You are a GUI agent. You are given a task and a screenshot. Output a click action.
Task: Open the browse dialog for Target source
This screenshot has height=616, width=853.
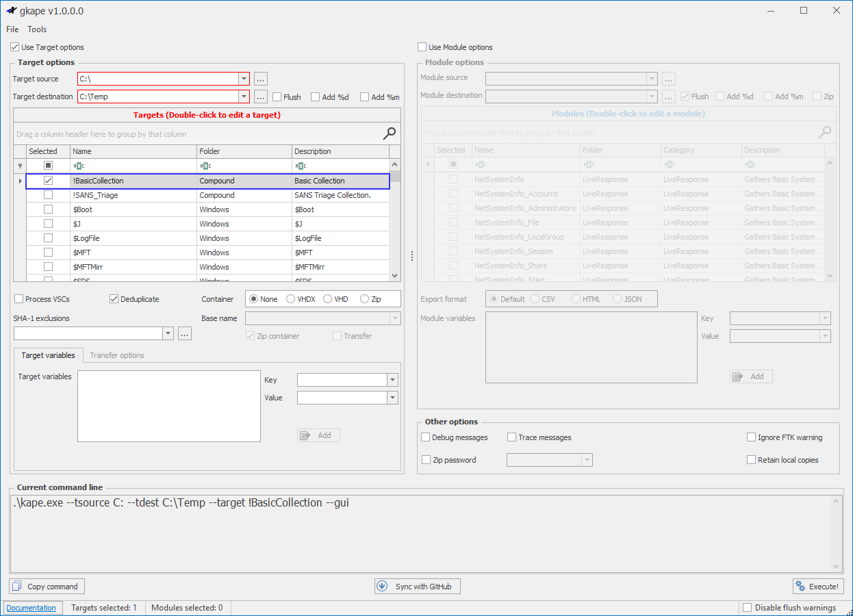260,79
